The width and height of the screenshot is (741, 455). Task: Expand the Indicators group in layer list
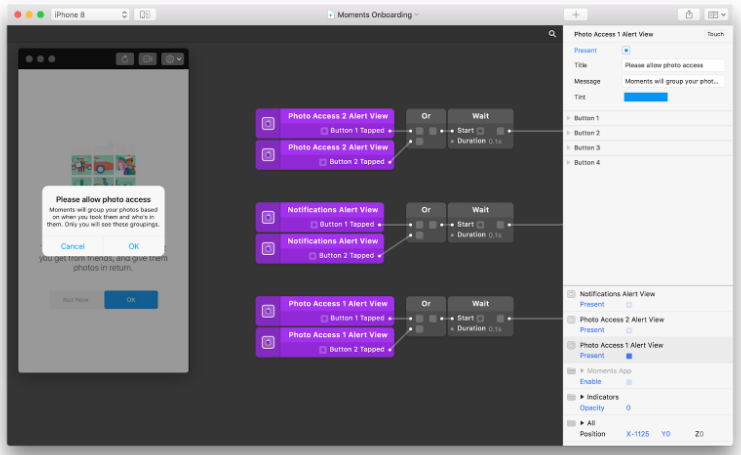582,397
